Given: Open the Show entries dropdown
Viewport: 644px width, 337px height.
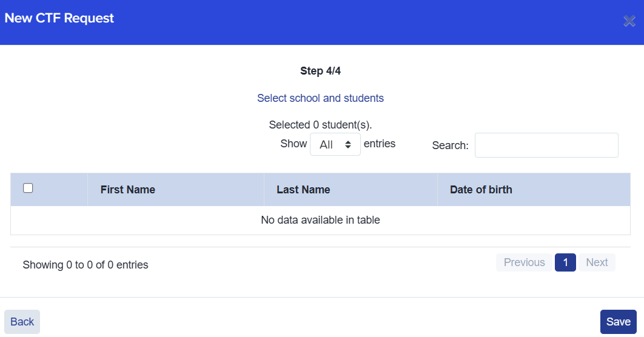Looking at the screenshot, I should point(335,145).
